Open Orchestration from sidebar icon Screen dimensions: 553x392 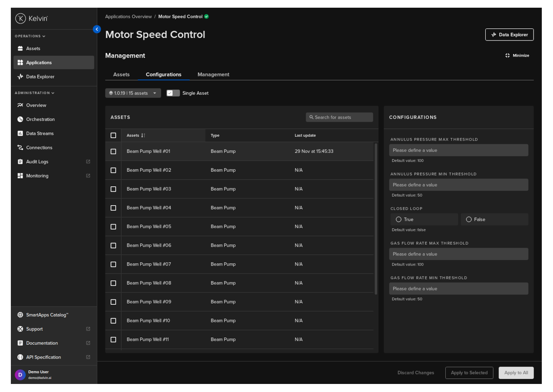pos(20,119)
